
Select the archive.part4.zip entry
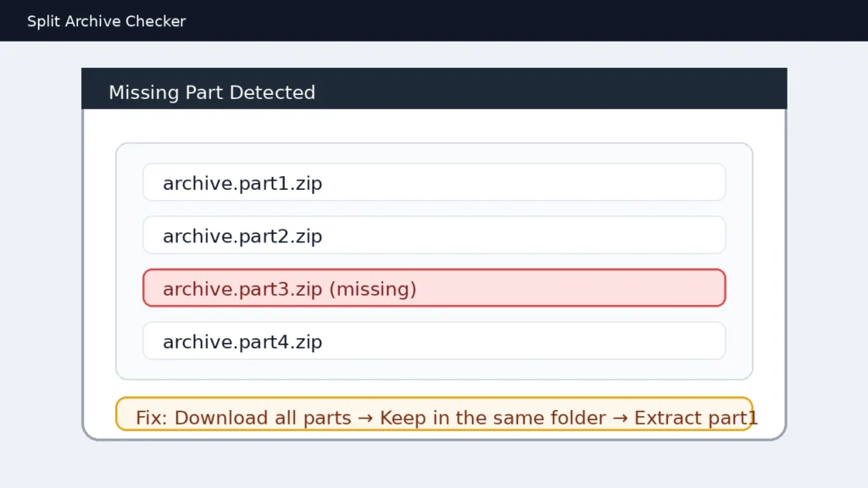[x=434, y=341]
